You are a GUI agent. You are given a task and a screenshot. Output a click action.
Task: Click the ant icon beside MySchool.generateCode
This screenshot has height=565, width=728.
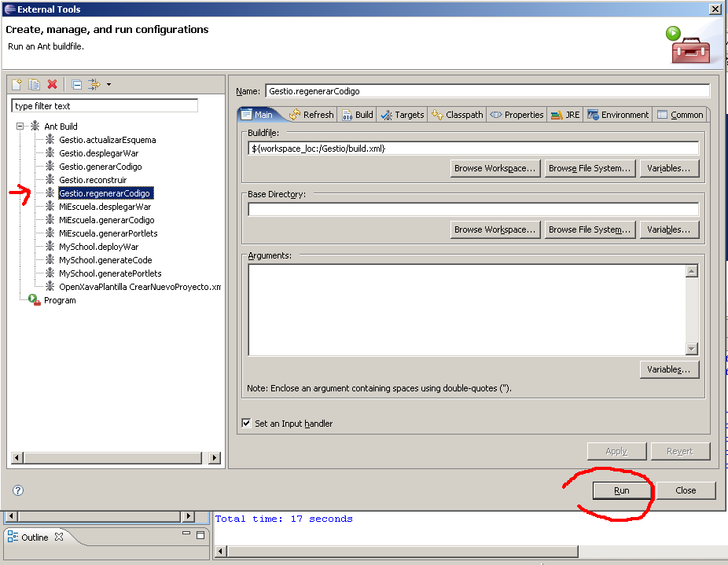click(x=50, y=260)
